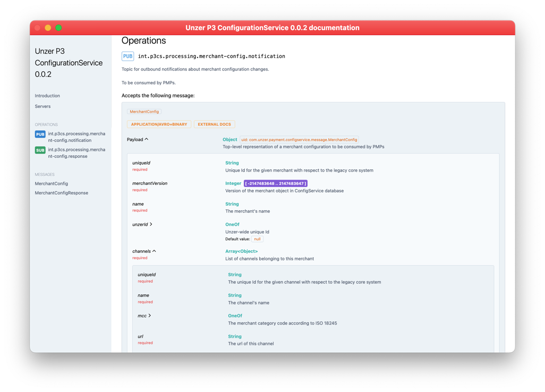Screen dimensions: 545x392
Task: Click the Unzer P3 ConfigurationService 0.0.2 sidebar title
Action: pyautogui.click(x=69, y=63)
